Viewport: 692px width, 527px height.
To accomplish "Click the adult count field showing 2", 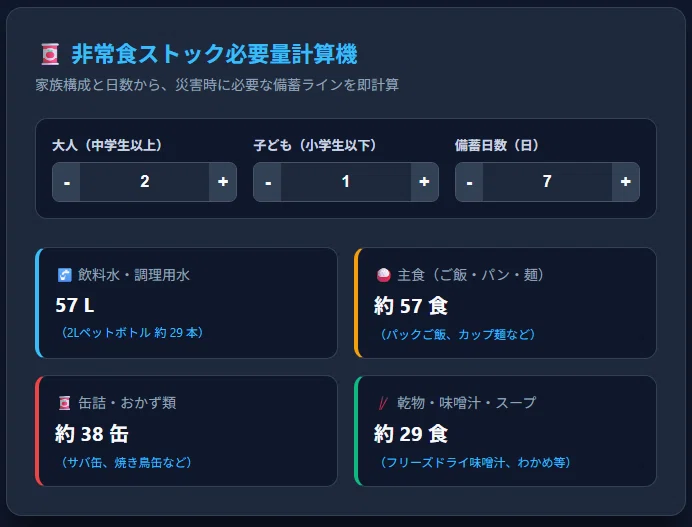I will click(145, 182).
